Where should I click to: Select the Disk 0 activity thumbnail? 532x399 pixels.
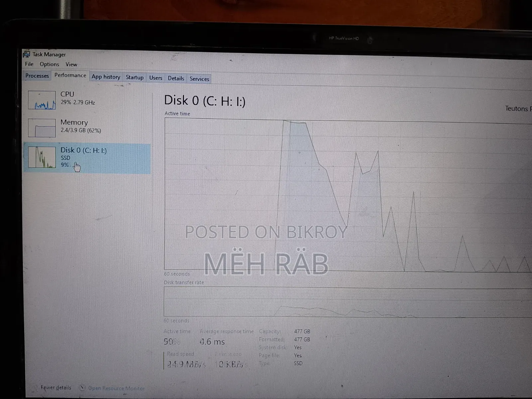(x=42, y=157)
